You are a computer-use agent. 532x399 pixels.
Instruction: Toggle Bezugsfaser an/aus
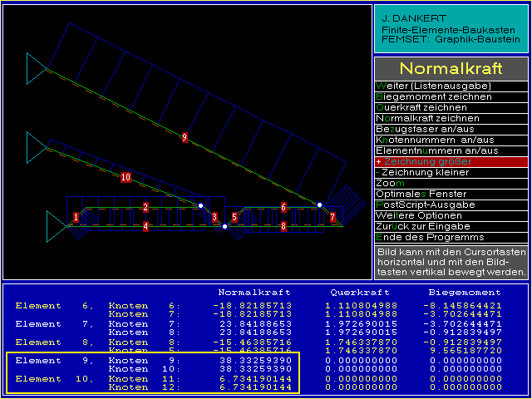pyautogui.click(x=451, y=129)
